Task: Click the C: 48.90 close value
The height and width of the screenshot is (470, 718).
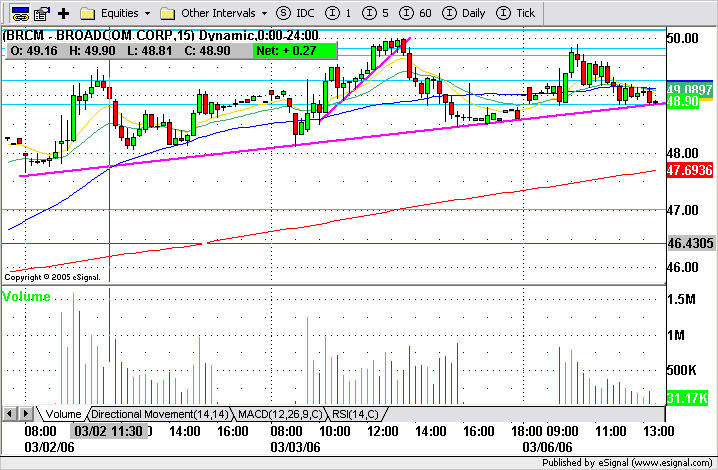Action: (207, 51)
